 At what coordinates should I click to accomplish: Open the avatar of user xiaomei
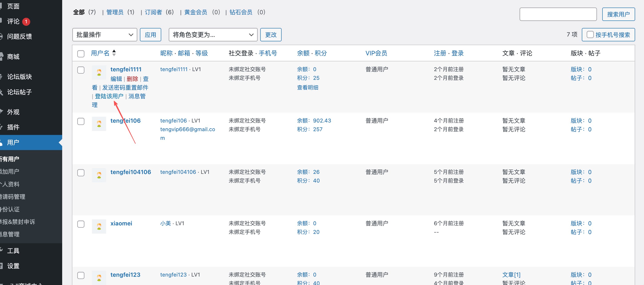point(99,227)
